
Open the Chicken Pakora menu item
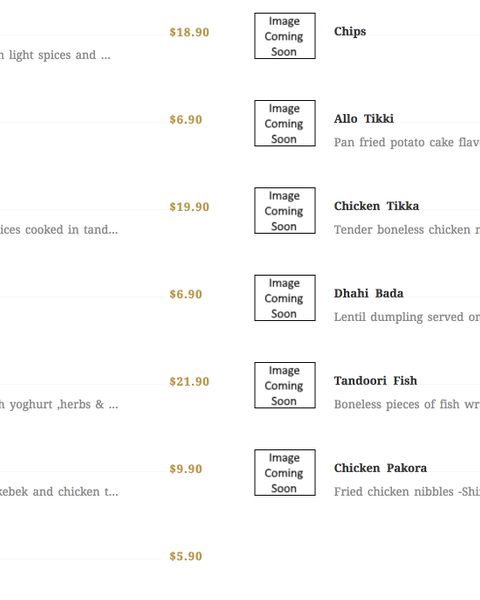click(x=380, y=468)
